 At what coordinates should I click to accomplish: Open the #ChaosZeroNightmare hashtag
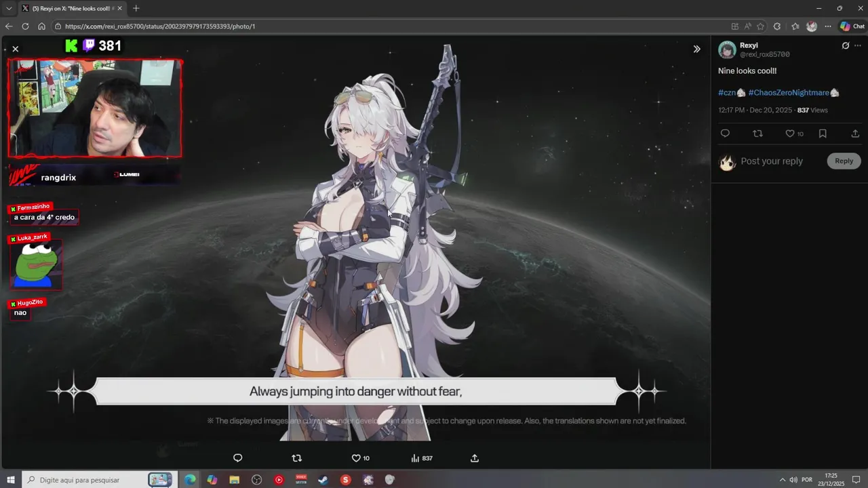[789, 92]
